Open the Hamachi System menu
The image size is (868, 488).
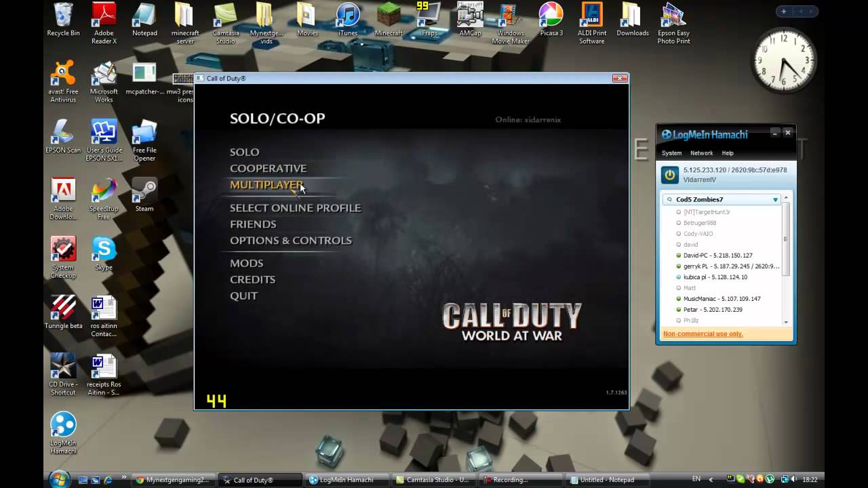[x=672, y=153]
